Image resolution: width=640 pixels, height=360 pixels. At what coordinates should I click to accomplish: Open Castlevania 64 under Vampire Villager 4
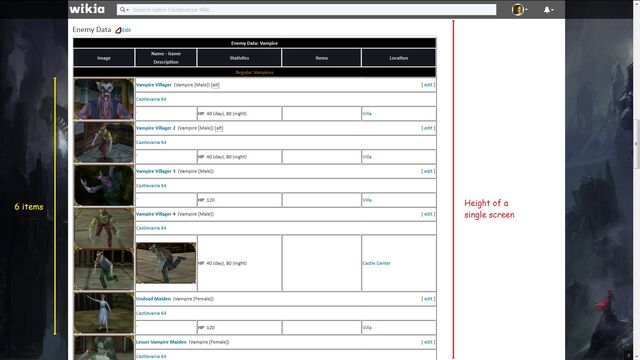(x=151, y=228)
